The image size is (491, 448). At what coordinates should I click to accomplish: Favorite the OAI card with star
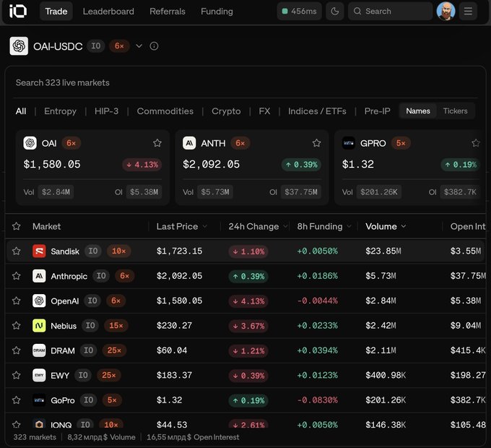point(157,143)
